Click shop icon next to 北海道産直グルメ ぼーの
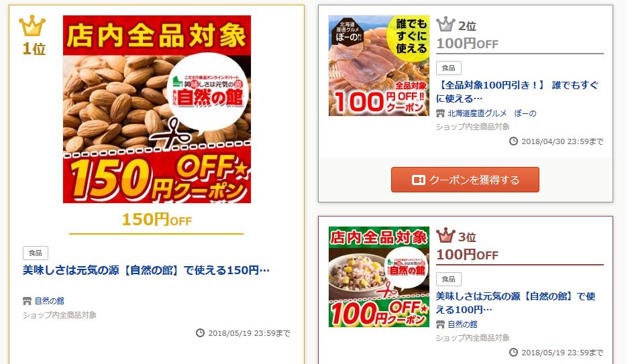 (x=440, y=113)
